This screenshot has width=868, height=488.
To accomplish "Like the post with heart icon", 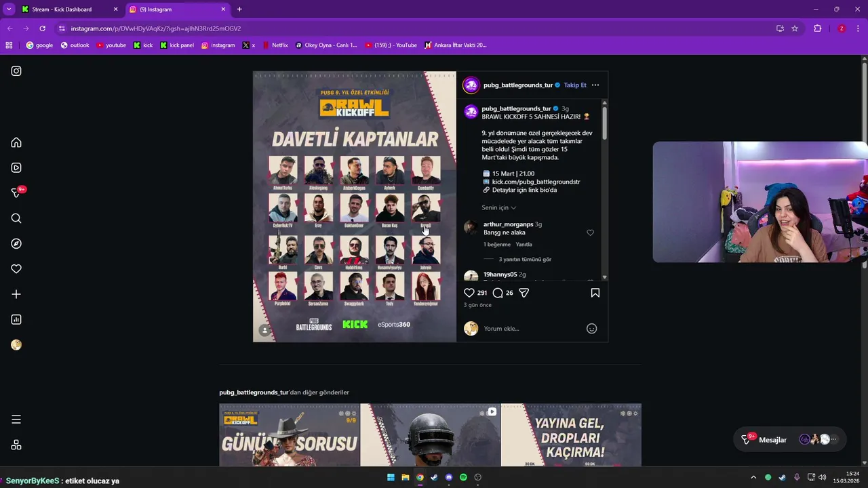I will (469, 293).
